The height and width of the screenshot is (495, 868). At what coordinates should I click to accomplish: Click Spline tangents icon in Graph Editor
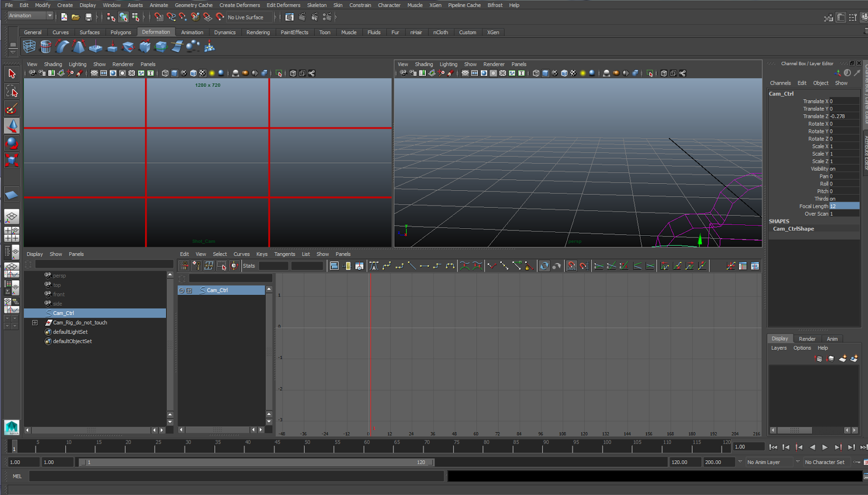(x=386, y=266)
